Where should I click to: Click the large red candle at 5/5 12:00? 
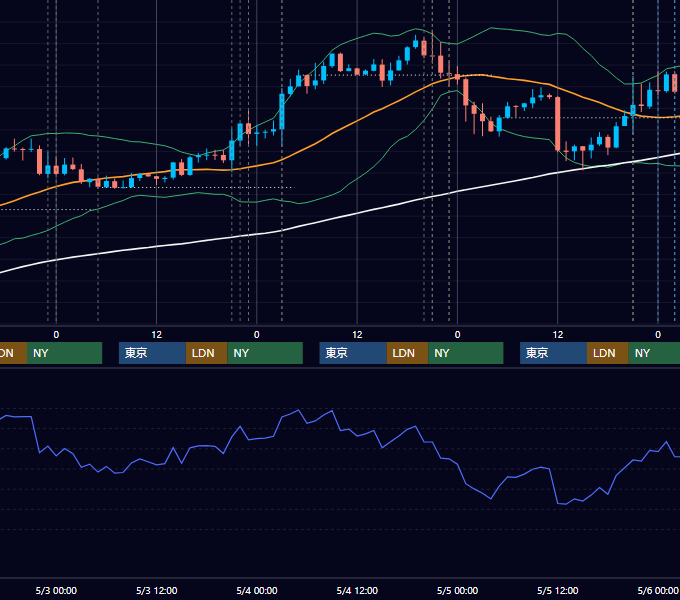click(x=558, y=124)
